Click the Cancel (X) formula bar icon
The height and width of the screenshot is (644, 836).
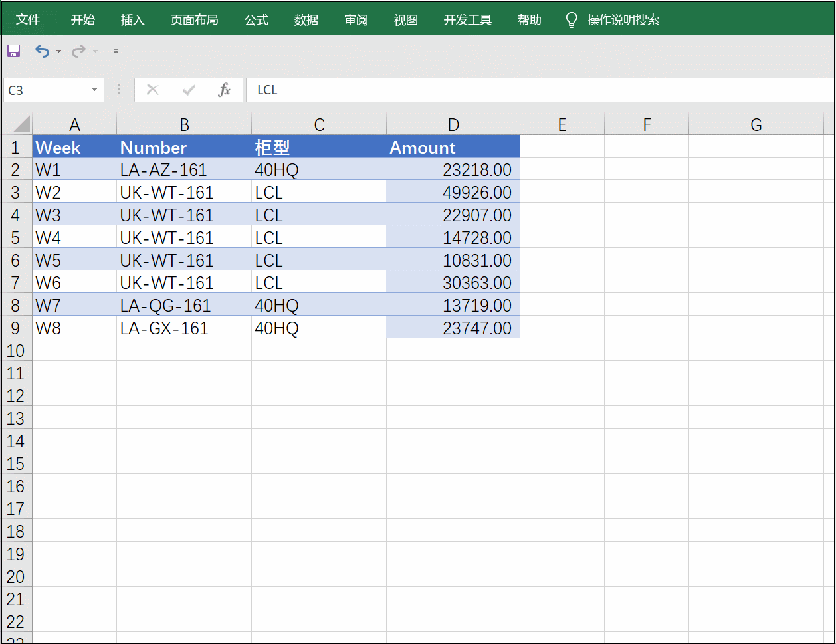point(153,90)
